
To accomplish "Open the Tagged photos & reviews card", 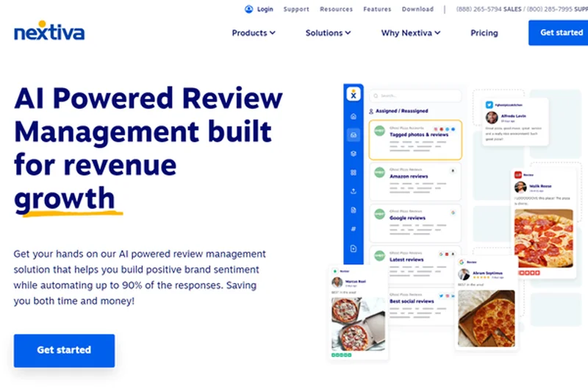I will [415, 140].
